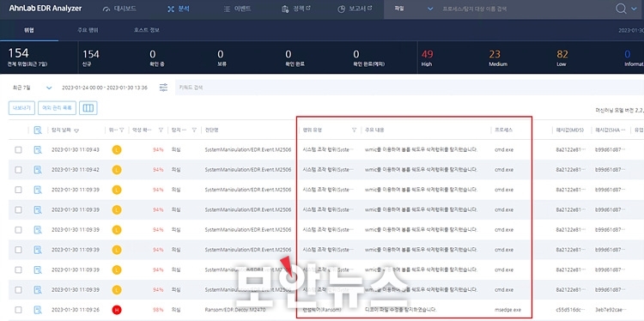This screenshot has width=644, height=321.
Task: Click the 예외 관리 목록 button
Action: point(57,108)
